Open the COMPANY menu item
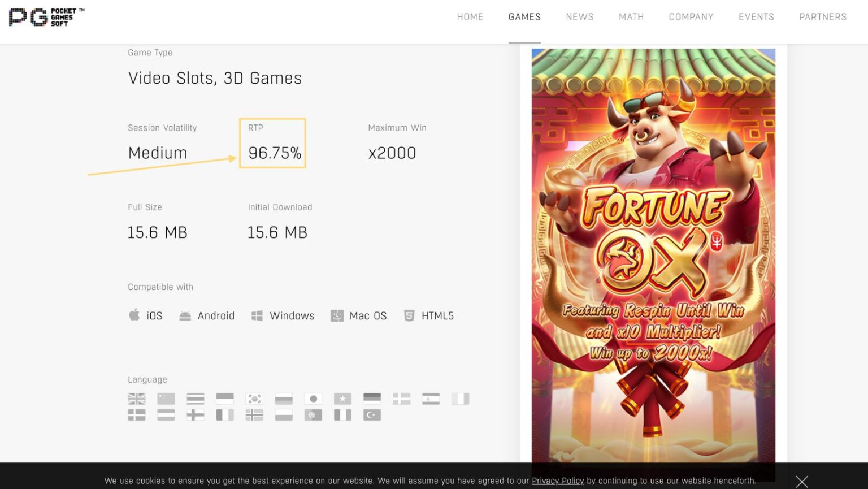This screenshot has width=868, height=489. 691,17
